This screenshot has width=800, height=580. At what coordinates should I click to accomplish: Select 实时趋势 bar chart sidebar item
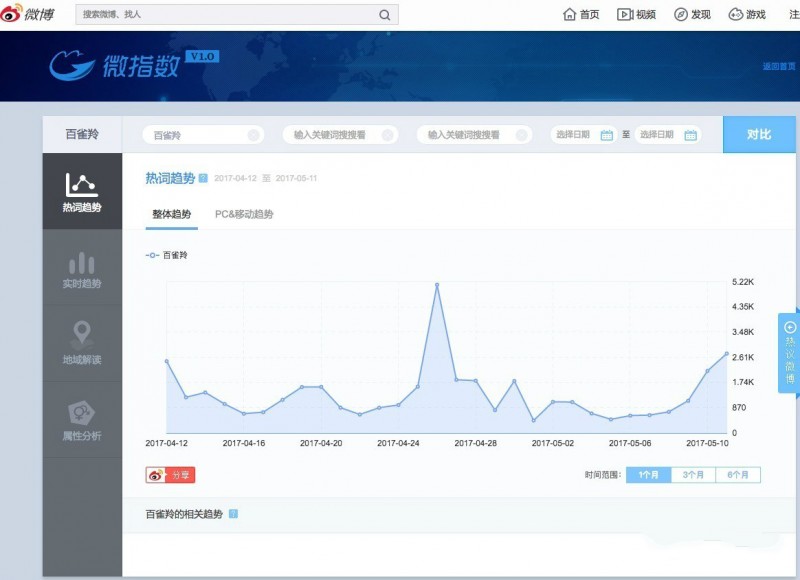coord(82,268)
